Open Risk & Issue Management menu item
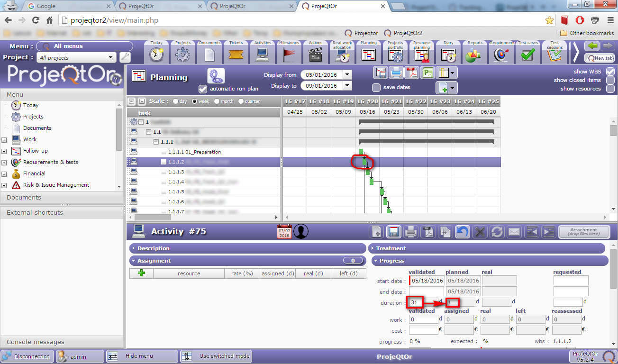Image resolution: width=618 pixels, height=364 pixels. 56,185
